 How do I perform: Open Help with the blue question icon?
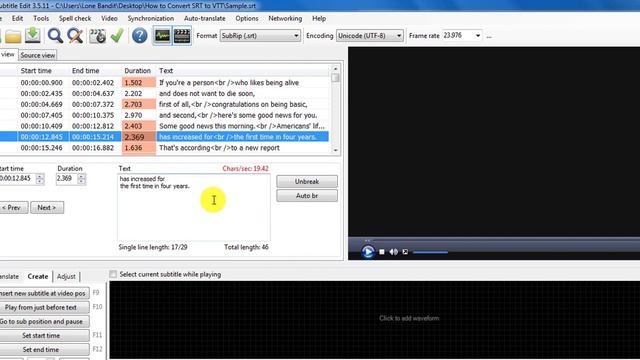coord(140,36)
